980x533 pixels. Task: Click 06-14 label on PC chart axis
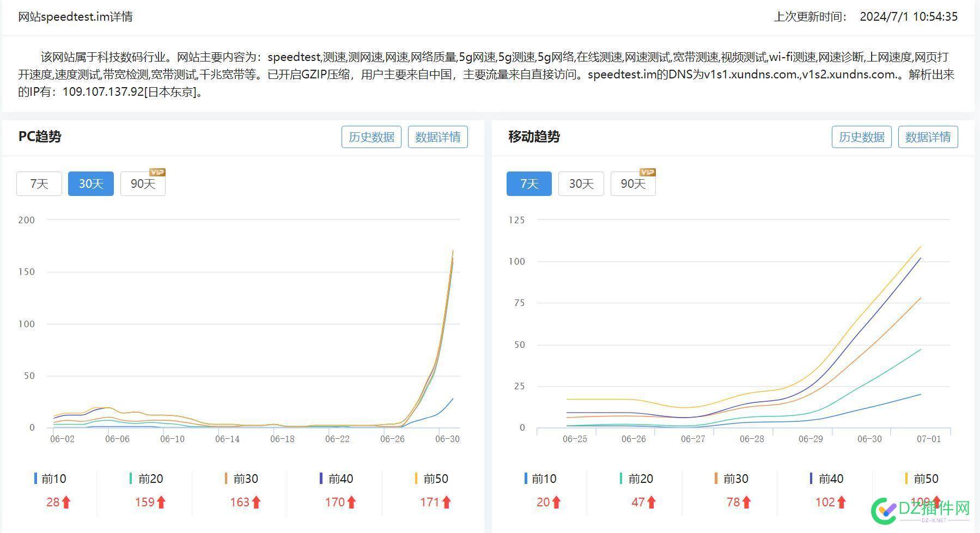(227, 439)
